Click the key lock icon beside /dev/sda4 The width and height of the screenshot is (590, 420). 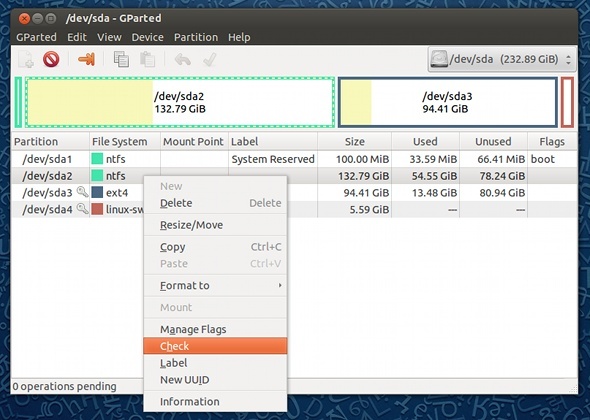82,208
